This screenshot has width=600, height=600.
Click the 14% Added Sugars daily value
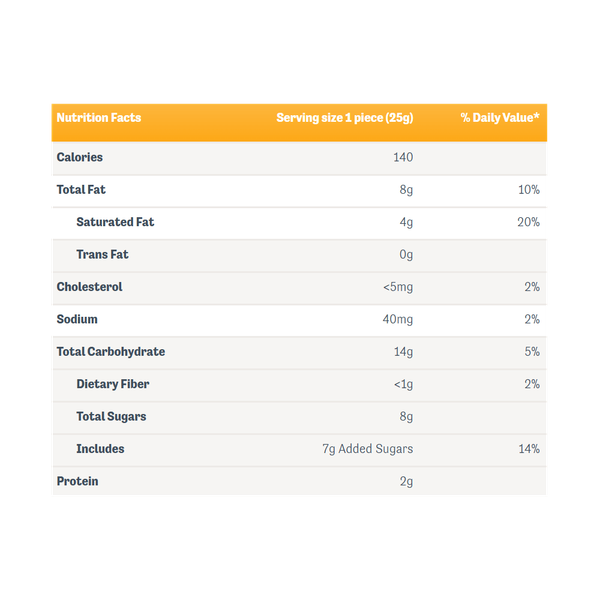(x=529, y=449)
